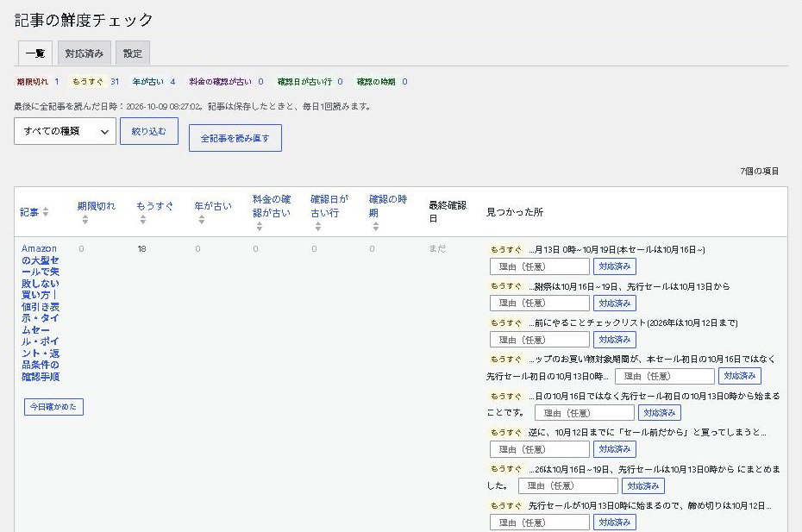
Task: Mark the ことです。 entry as 対応済み
Action: [660, 413]
